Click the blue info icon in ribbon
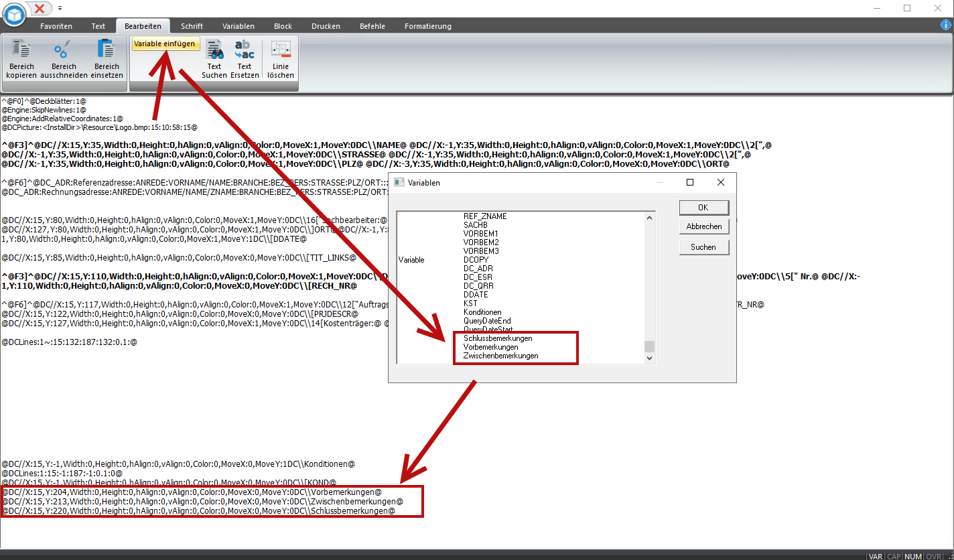954x560 pixels. (945, 25)
